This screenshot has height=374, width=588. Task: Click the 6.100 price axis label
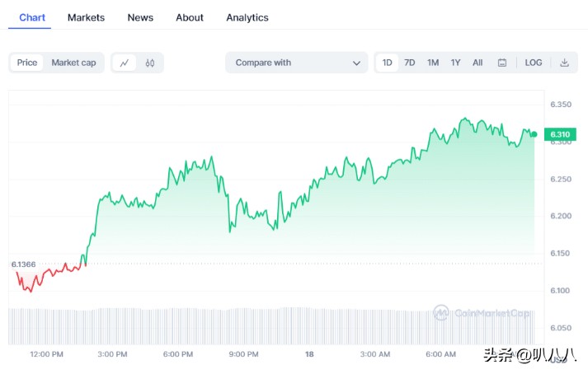[x=560, y=291]
